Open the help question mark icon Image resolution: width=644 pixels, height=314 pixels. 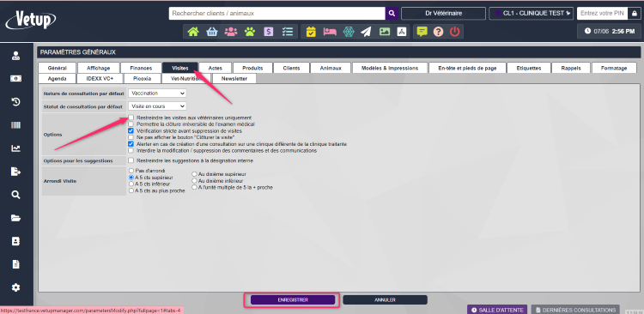point(438,32)
